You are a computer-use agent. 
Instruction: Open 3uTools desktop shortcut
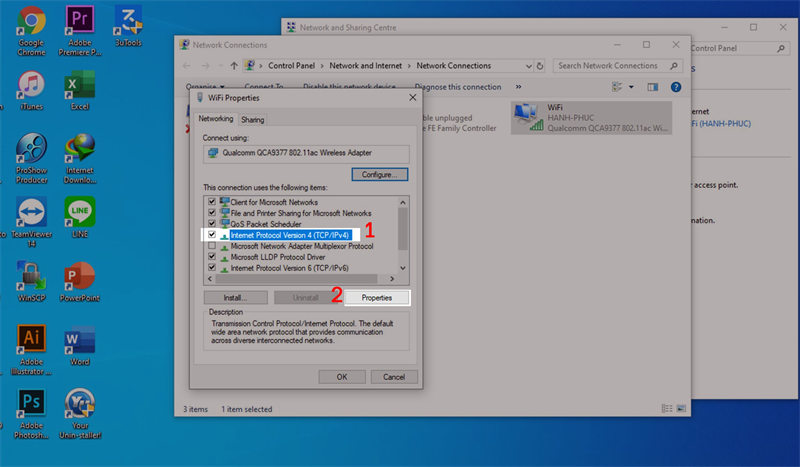coord(128,27)
